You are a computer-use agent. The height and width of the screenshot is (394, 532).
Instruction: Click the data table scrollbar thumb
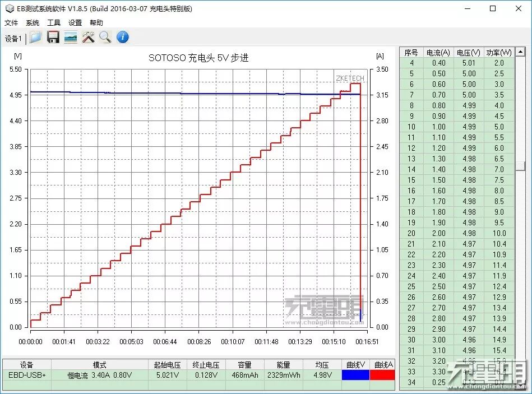520,166
